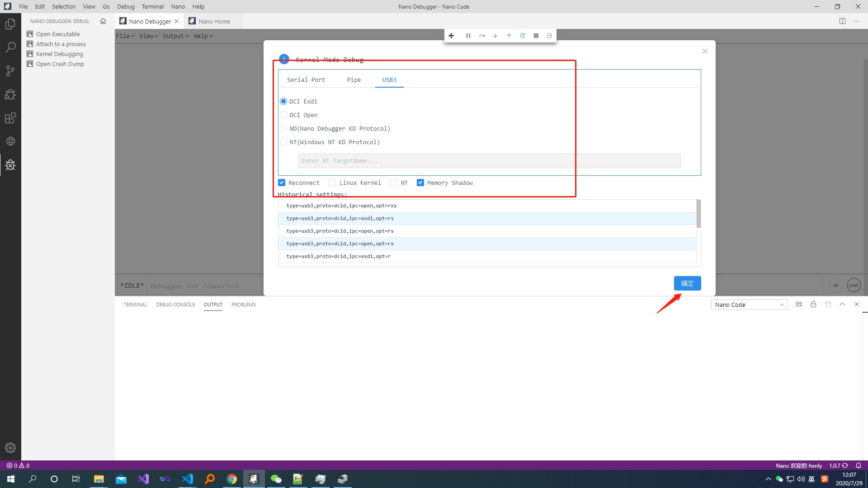Click historical settings list scrollbar

[698, 214]
